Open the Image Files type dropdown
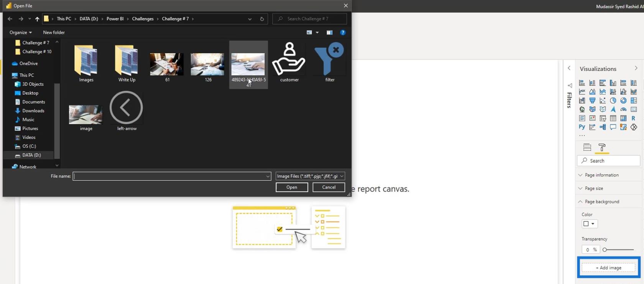Viewport: 644px width, 284px height. pos(310,176)
